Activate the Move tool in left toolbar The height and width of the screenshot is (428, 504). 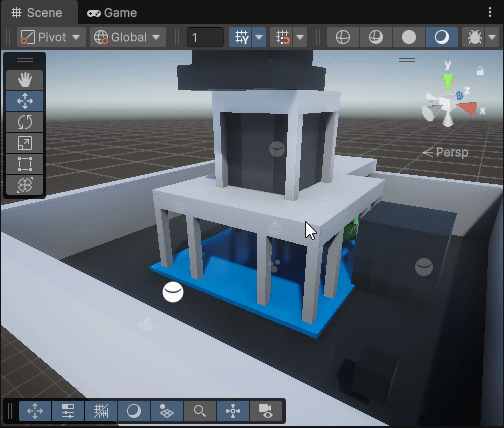(x=25, y=101)
